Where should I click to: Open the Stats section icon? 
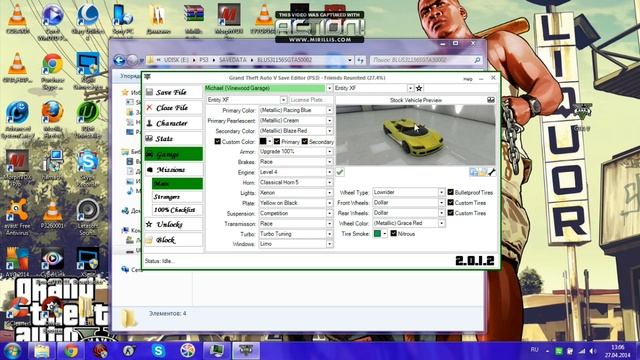(149, 139)
